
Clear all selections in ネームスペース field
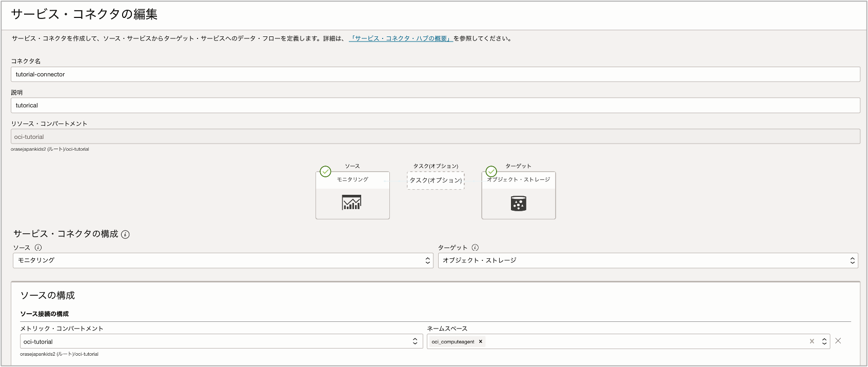[x=812, y=341]
